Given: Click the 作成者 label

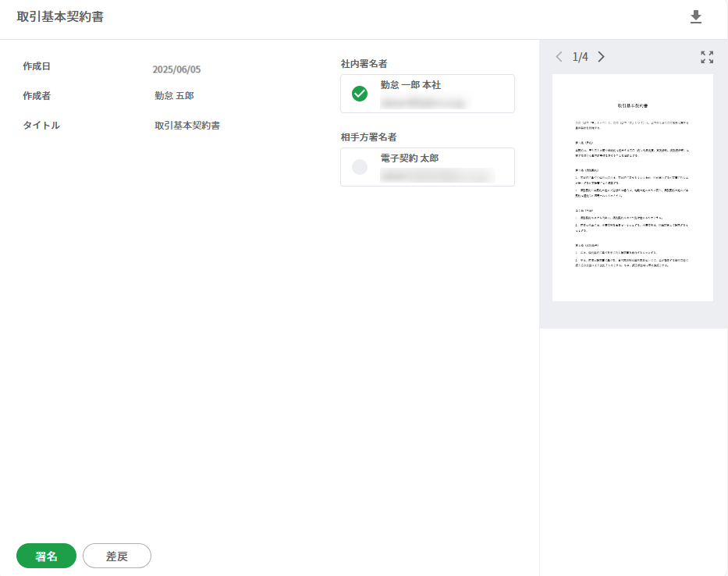Looking at the screenshot, I should pyautogui.click(x=37, y=96).
